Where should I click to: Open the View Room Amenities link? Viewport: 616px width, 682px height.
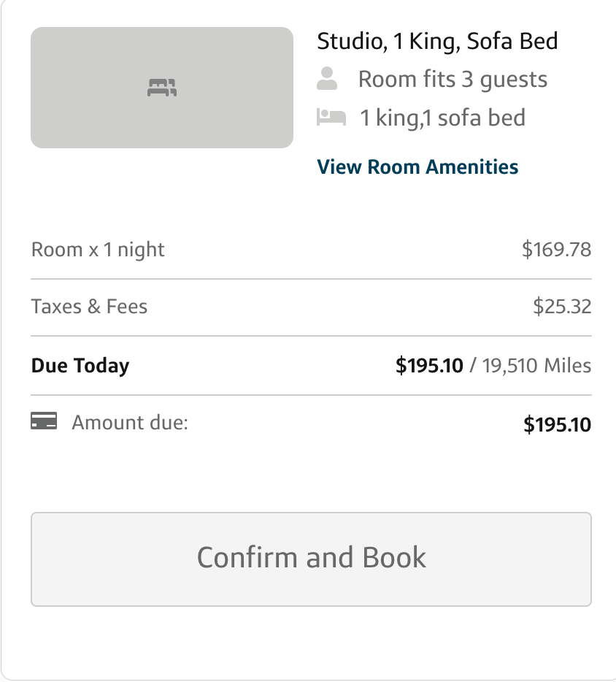[x=417, y=166]
